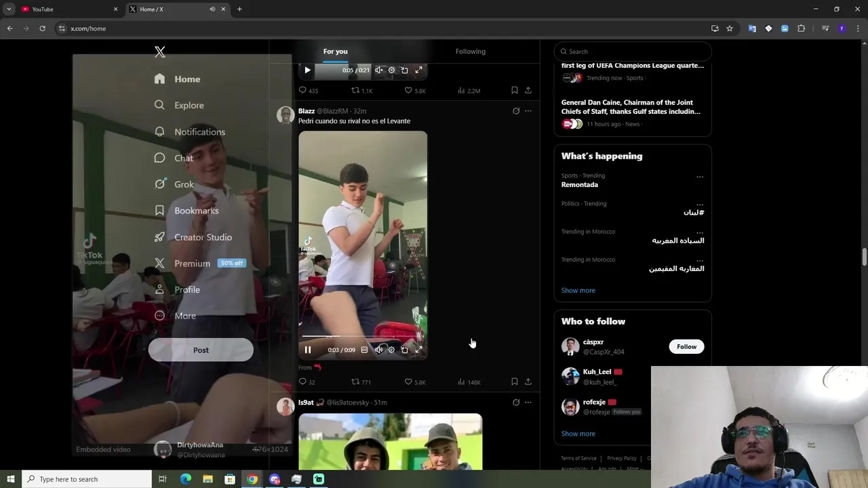Open settings on the top video
The height and width of the screenshot is (488, 868).
tap(391, 70)
